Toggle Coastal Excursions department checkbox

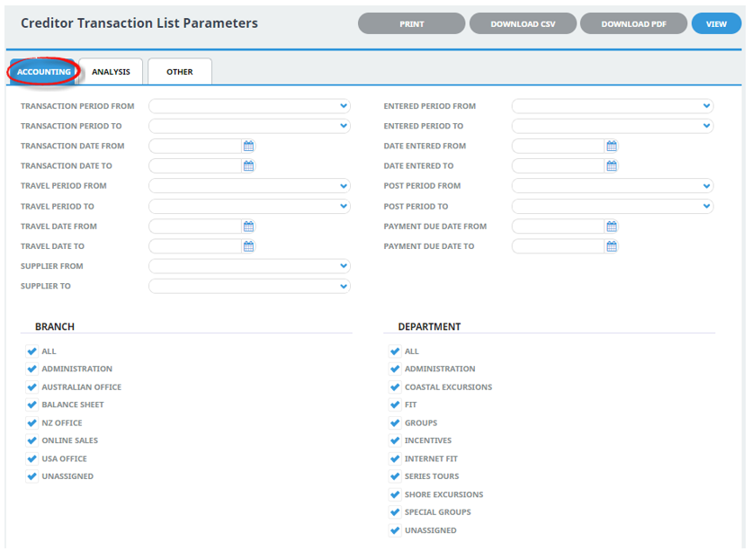click(x=395, y=387)
